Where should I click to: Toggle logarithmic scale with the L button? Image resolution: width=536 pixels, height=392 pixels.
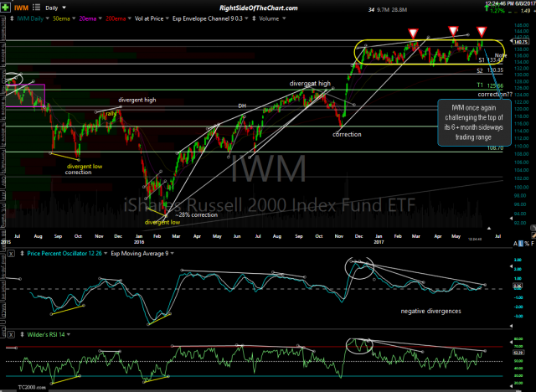521,244
